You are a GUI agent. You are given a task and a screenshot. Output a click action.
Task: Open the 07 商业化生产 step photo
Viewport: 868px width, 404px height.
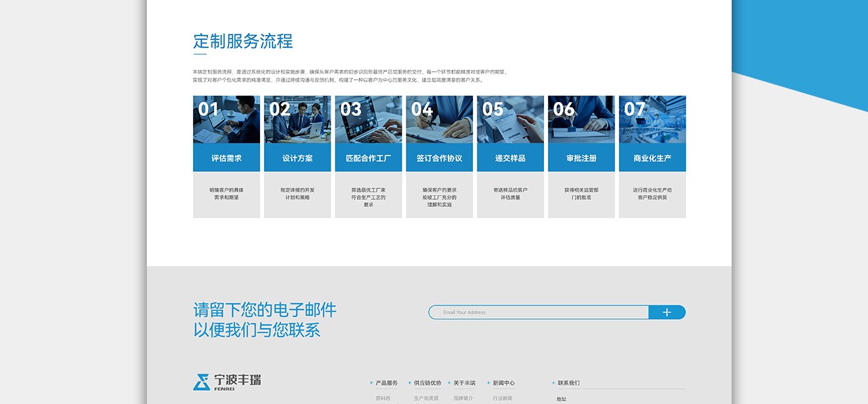[x=653, y=119]
